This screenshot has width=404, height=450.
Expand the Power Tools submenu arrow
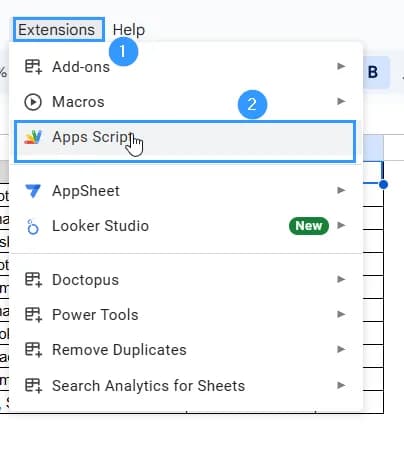[x=341, y=314]
